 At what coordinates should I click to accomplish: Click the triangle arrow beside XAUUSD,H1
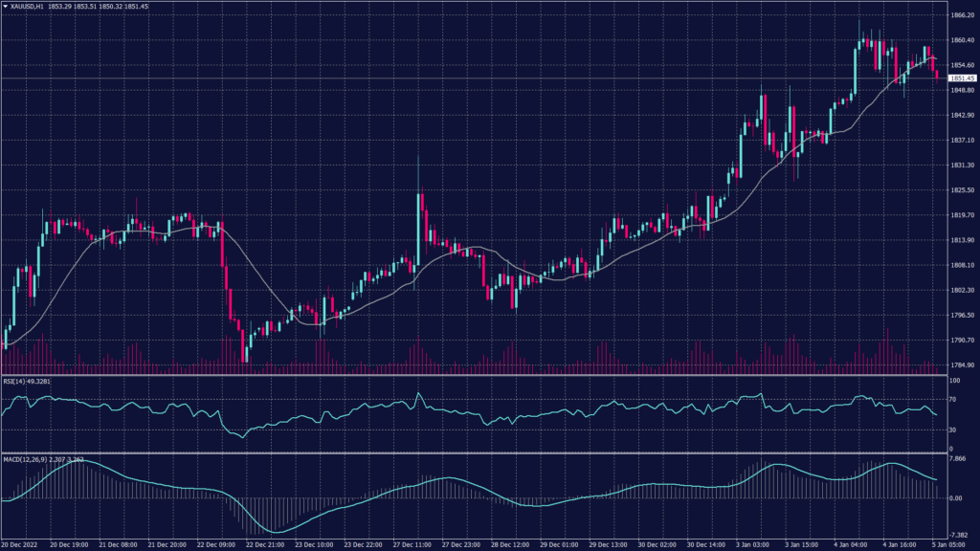(6, 7)
